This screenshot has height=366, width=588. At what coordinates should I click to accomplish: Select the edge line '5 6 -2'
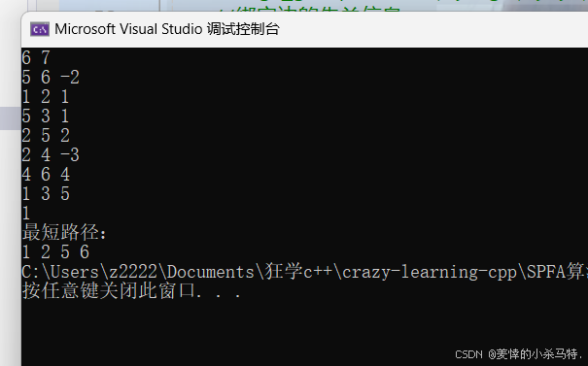(51, 77)
